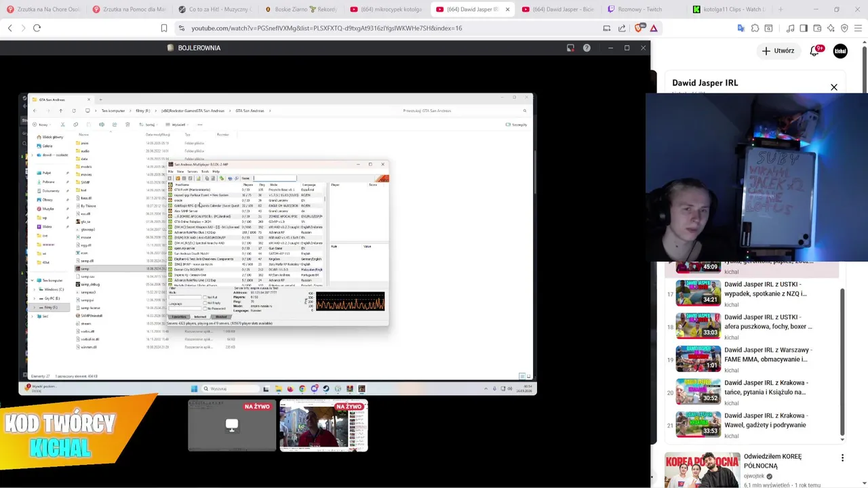Image resolution: width=868 pixels, height=488 pixels.
Task: Enable the No Password filter checkbox
Action: pos(205,308)
